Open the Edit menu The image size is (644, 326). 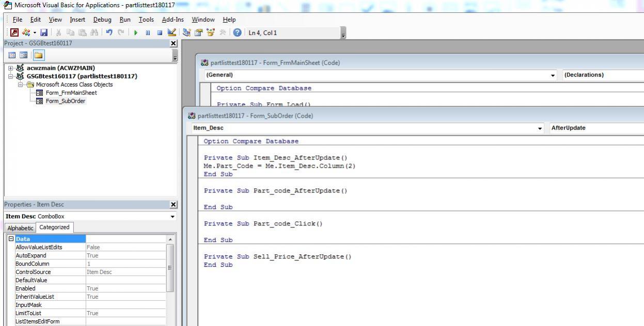point(35,20)
